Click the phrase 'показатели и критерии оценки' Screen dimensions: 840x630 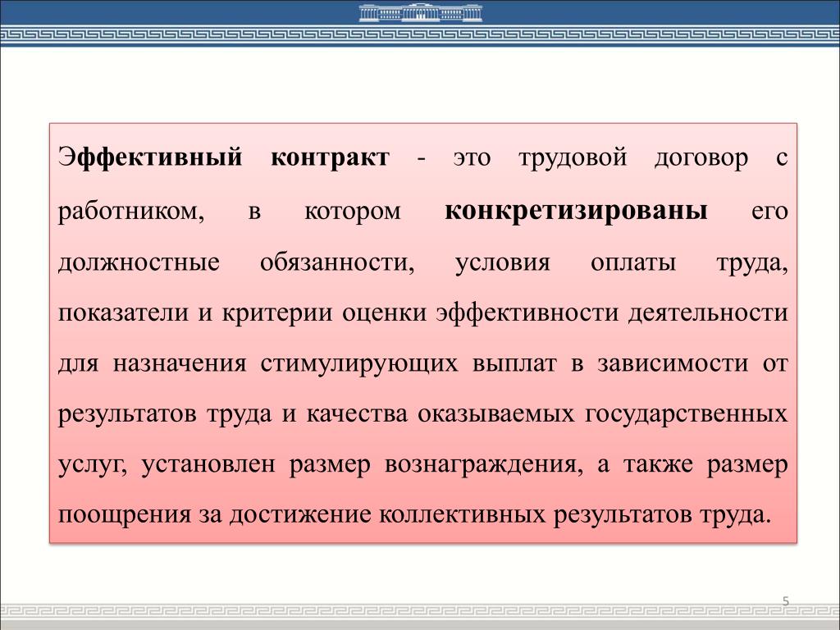[x=242, y=313]
